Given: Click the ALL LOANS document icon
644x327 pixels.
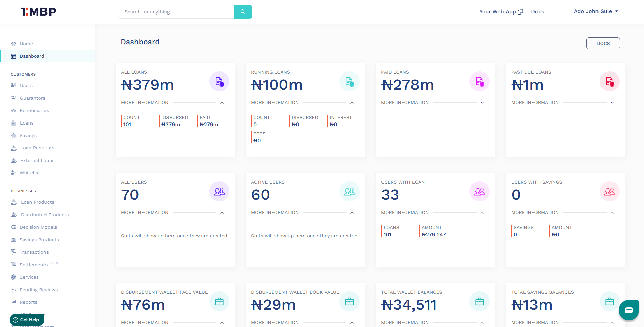Looking at the screenshot, I should pos(219,81).
